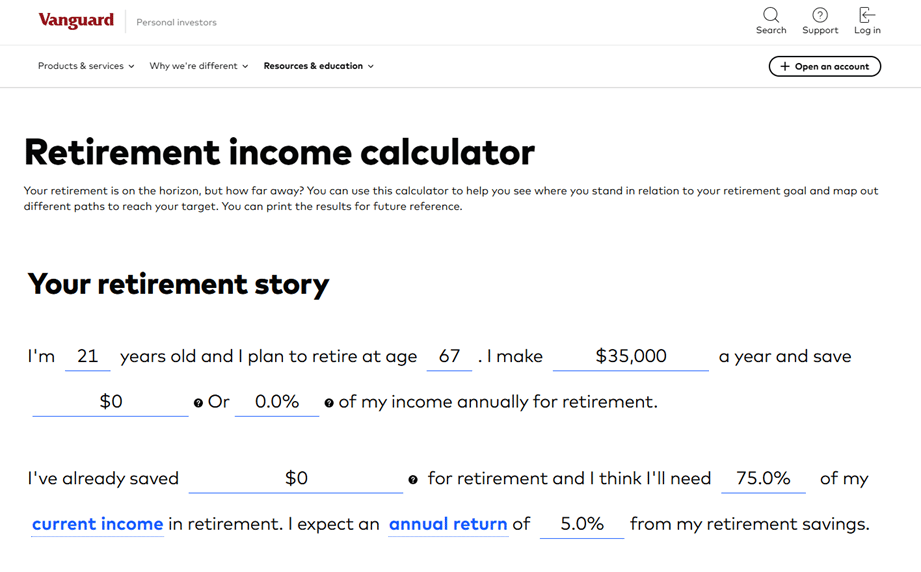Click the 0.0% income savings field

pos(277,402)
